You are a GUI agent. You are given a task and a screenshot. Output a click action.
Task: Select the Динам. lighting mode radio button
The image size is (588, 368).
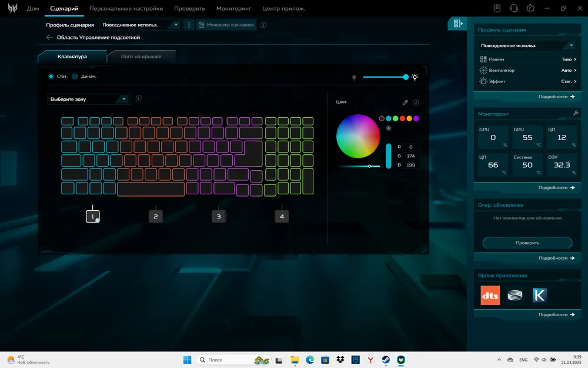(75, 77)
